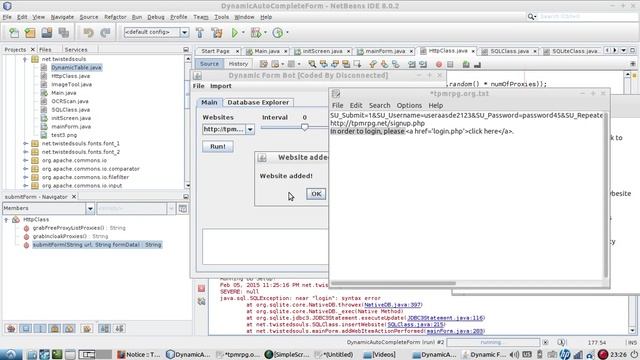The width and height of the screenshot is (640, 360).
Task: Click the Interval slider handle
Action: 304,127
